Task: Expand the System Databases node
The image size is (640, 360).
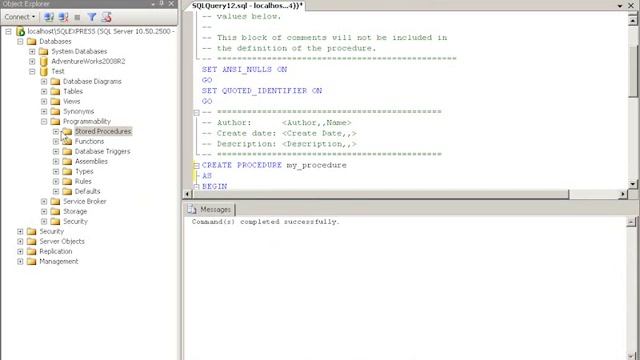Action: click(x=32, y=51)
